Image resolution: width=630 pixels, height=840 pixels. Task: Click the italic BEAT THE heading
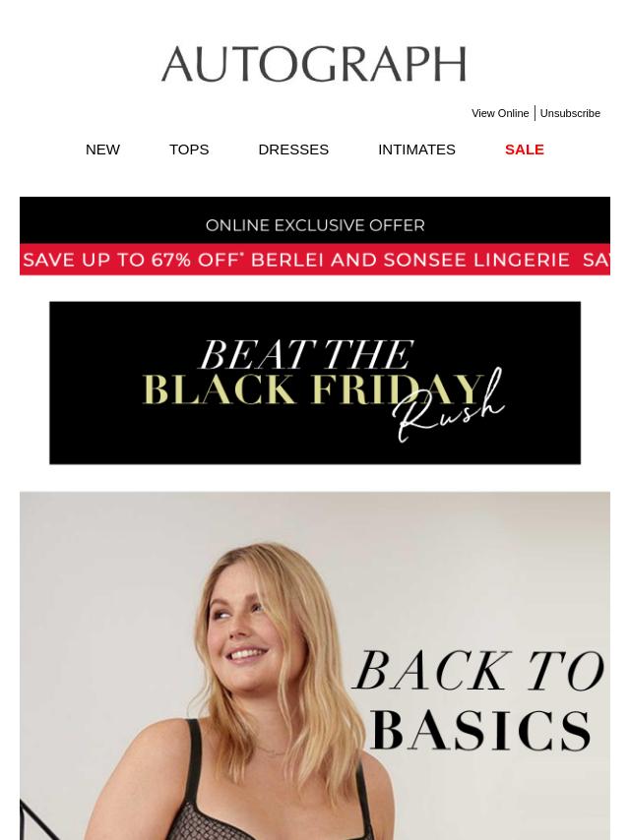(307, 354)
